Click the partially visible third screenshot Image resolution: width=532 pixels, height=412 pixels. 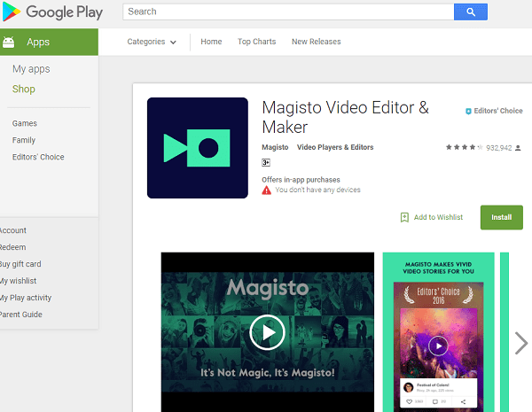[505, 332]
